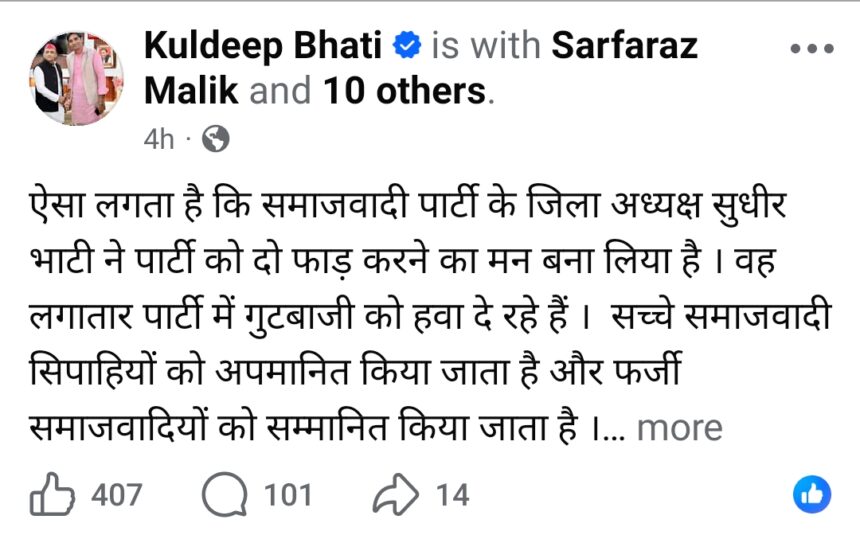Click the blue Like reaction badge
Image resolution: width=860 pixels, height=539 pixels.
(811, 494)
